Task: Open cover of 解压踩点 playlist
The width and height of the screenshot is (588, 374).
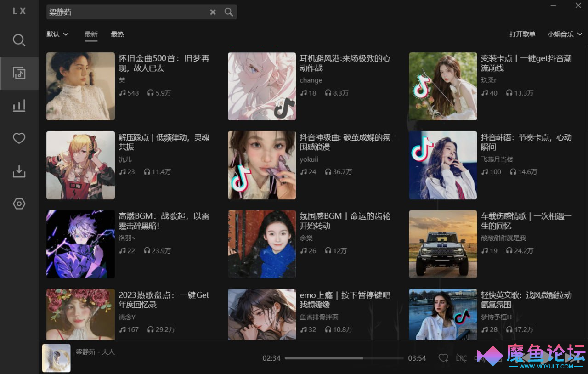Action: (x=80, y=165)
